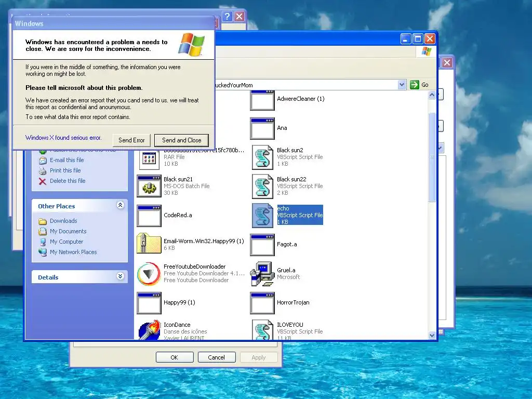Minimize the Explorer window

pos(406,39)
